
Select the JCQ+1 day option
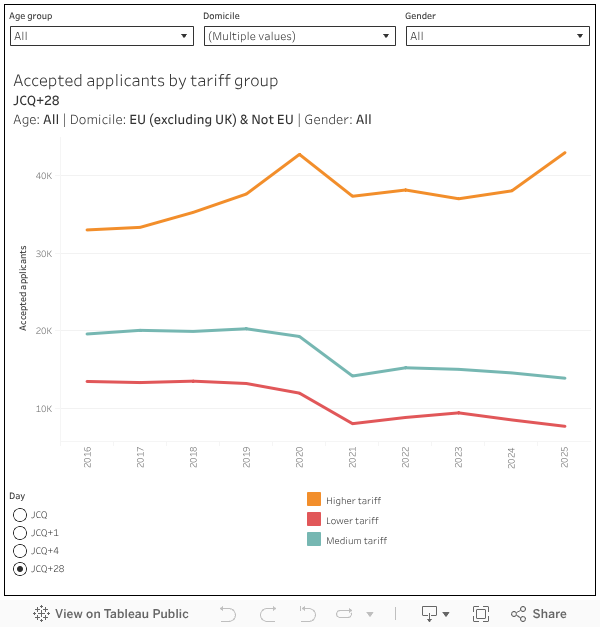click(x=20, y=532)
